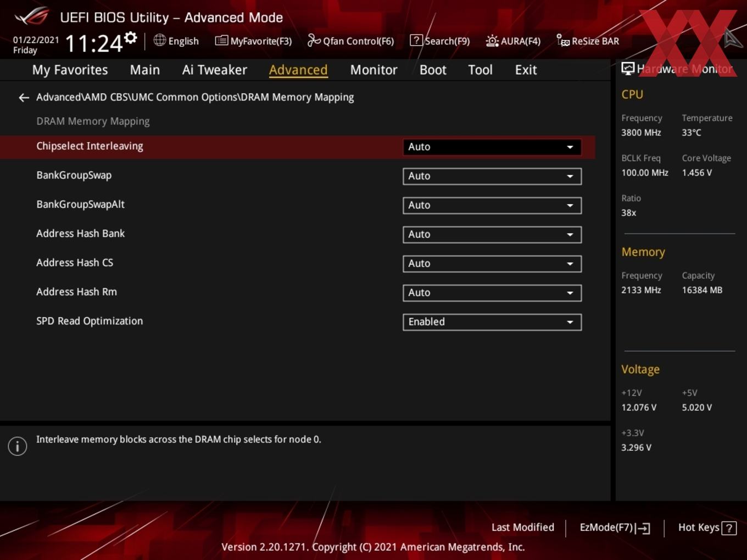
Task: Click the +5V reading 5.020 V
Action: point(697,407)
